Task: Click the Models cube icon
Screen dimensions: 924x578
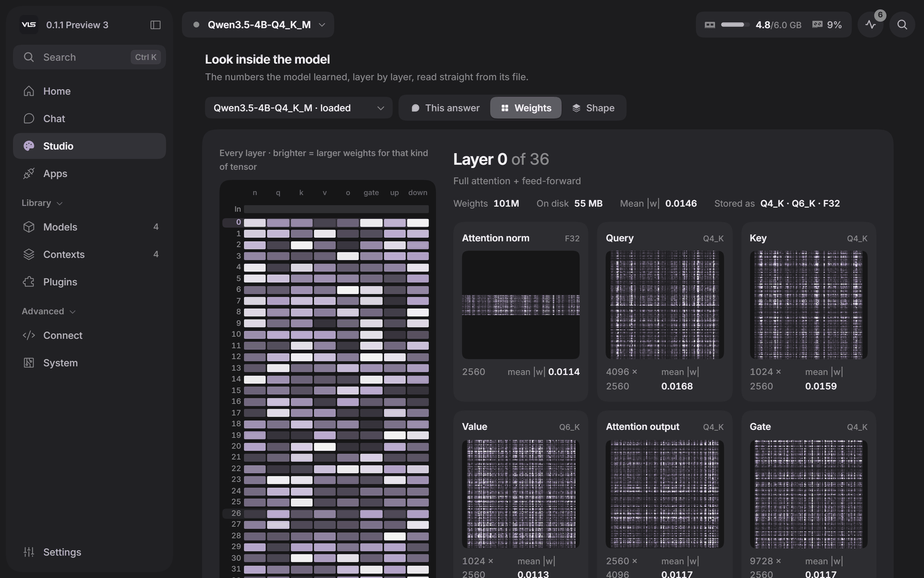Action: (29, 227)
